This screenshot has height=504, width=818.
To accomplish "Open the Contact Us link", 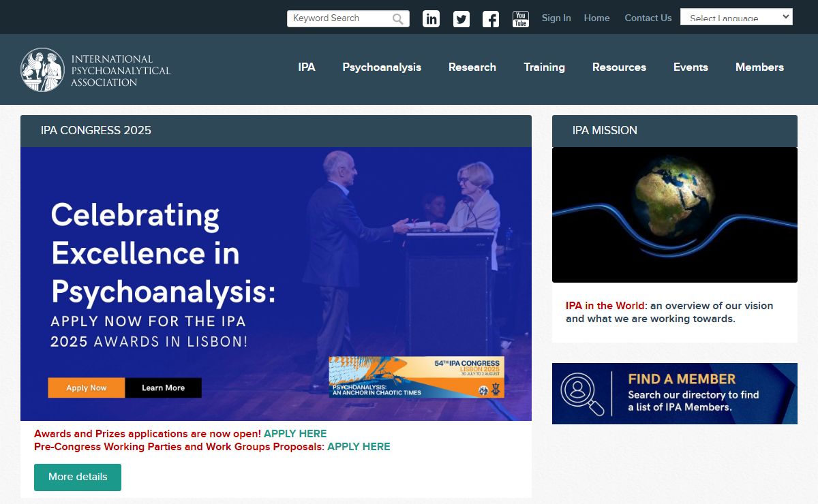I will 648,18.
